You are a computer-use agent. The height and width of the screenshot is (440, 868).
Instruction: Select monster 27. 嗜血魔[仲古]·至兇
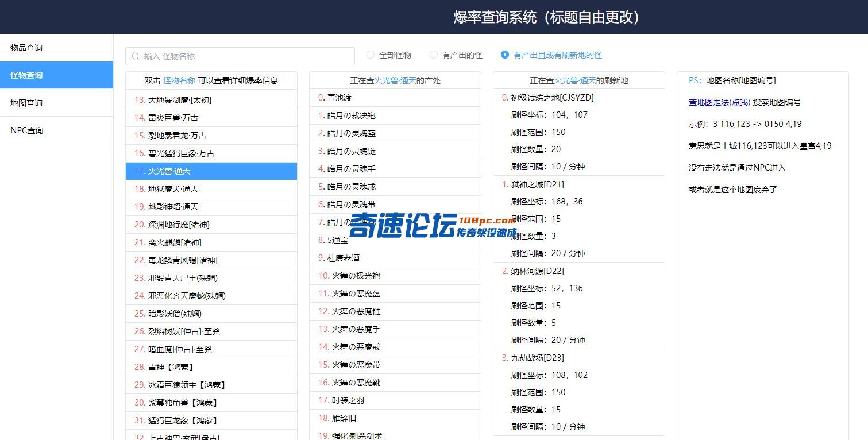pyautogui.click(x=211, y=349)
